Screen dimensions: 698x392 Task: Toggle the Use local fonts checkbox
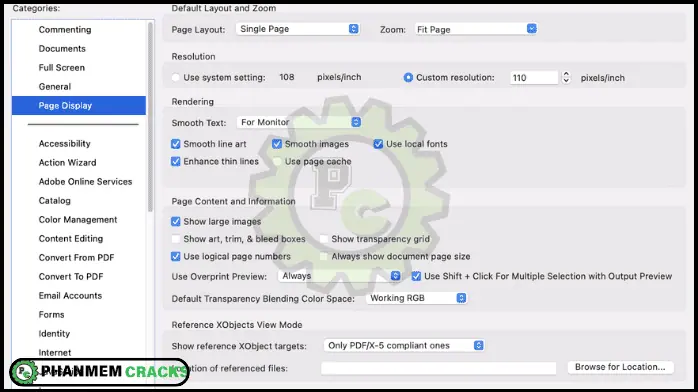[378, 144]
